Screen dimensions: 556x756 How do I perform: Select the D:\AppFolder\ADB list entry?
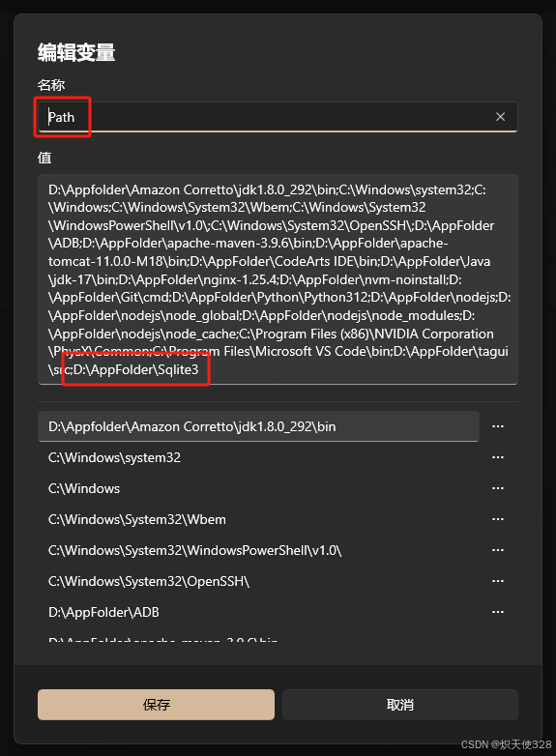(258, 612)
